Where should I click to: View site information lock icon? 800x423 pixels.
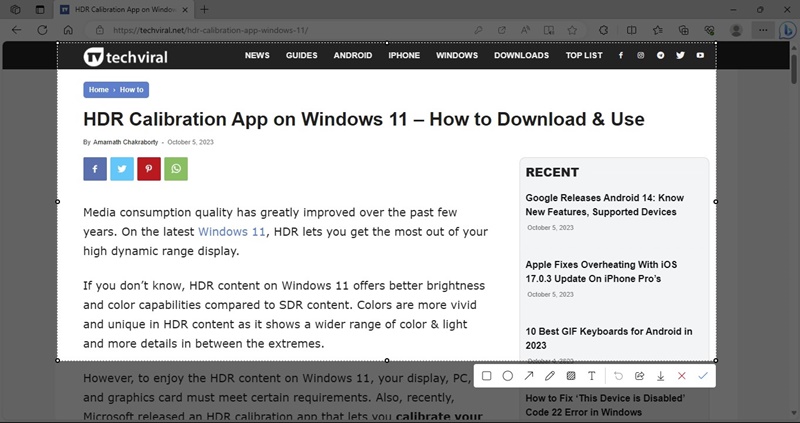(x=99, y=30)
